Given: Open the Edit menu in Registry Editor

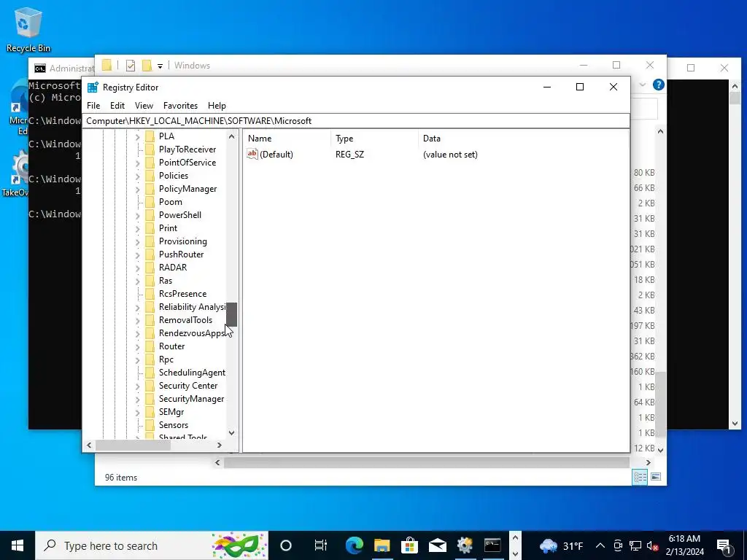Looking at the screenshot, I should 117,106.
